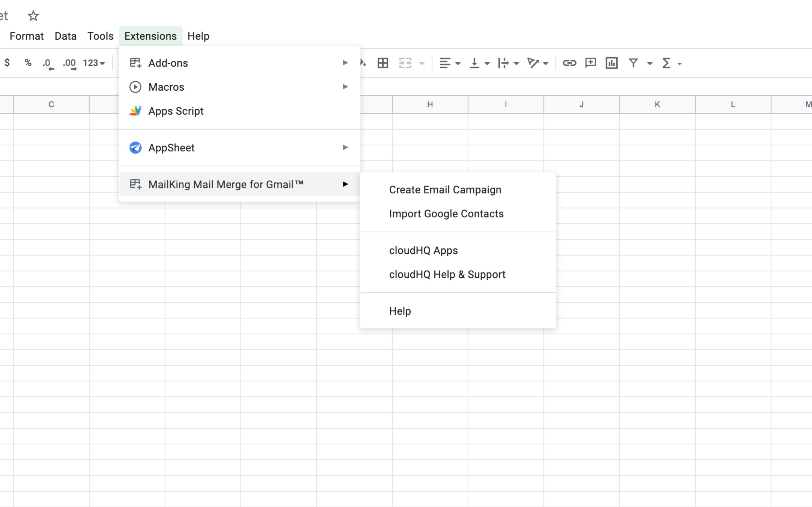Expand the Functions dropdown arrow
812x507 pixels.
pos(680,64)
